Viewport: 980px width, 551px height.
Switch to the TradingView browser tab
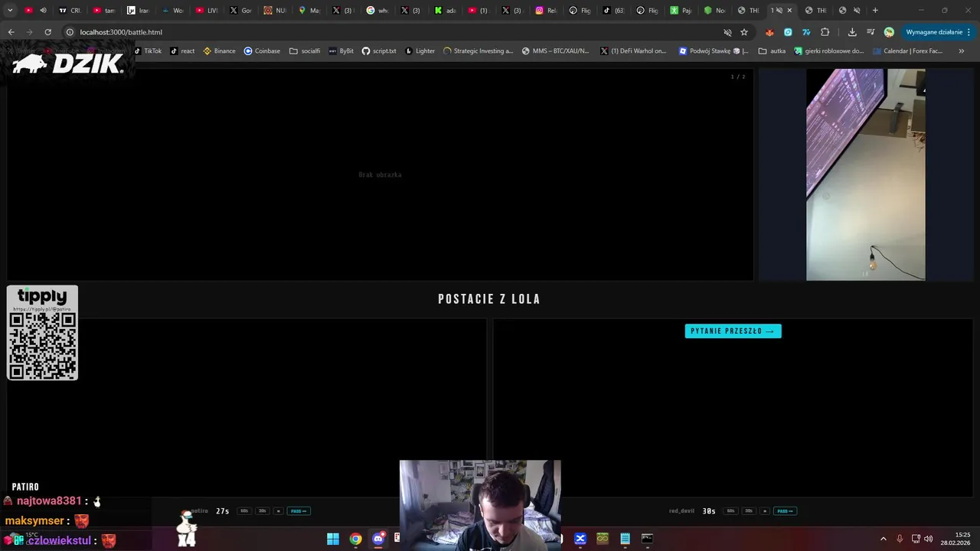click(69, 11)
